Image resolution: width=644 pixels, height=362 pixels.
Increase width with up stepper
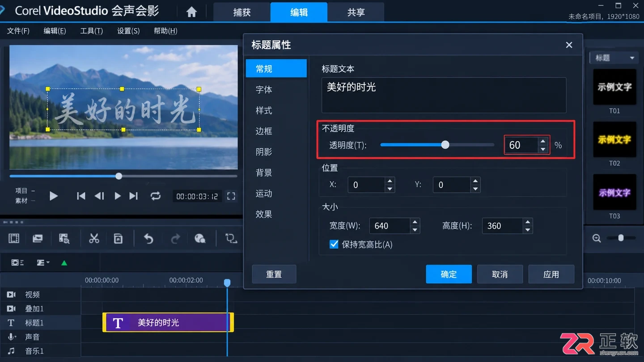pos(415,222)
